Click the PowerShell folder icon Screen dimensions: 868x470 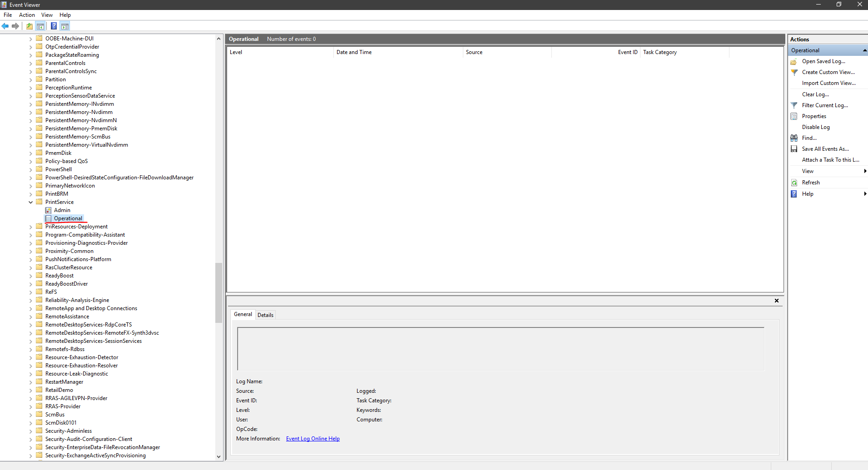39,169
